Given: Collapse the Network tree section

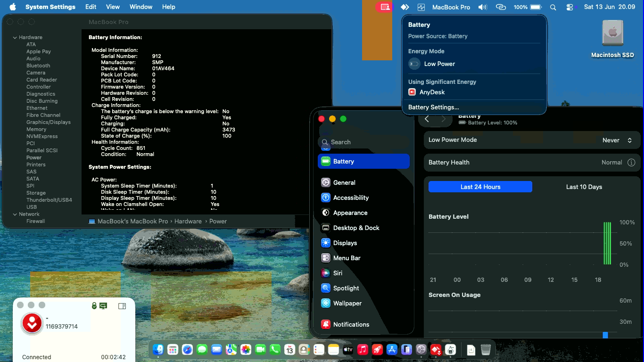Looking at the screenshot, I should click(15, 214).
